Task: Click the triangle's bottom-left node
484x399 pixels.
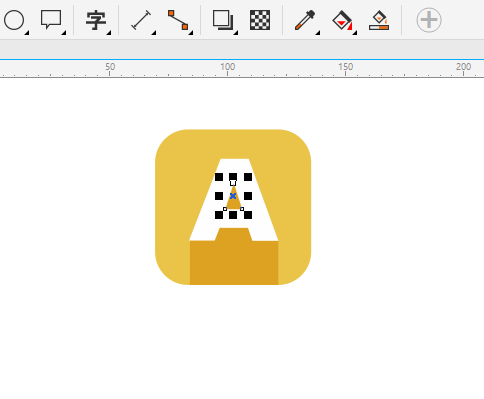Action: (225, 209)
